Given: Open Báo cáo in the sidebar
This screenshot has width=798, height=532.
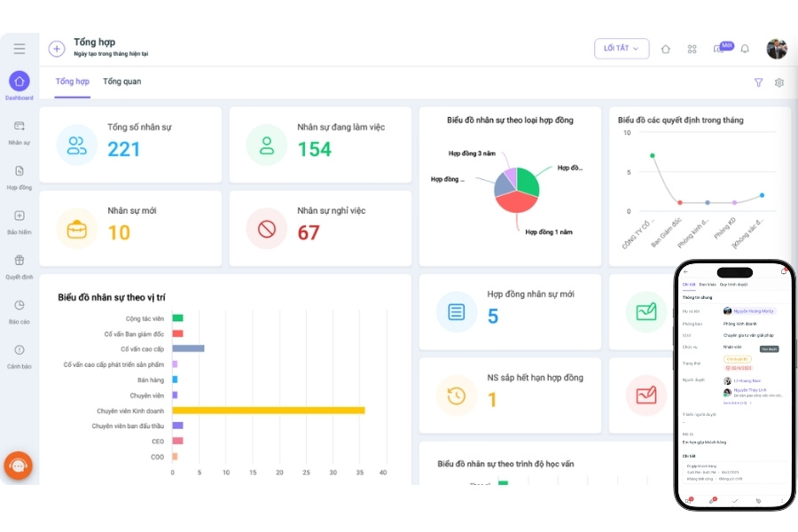Looking at the screenshot, I should coord(20,312).
